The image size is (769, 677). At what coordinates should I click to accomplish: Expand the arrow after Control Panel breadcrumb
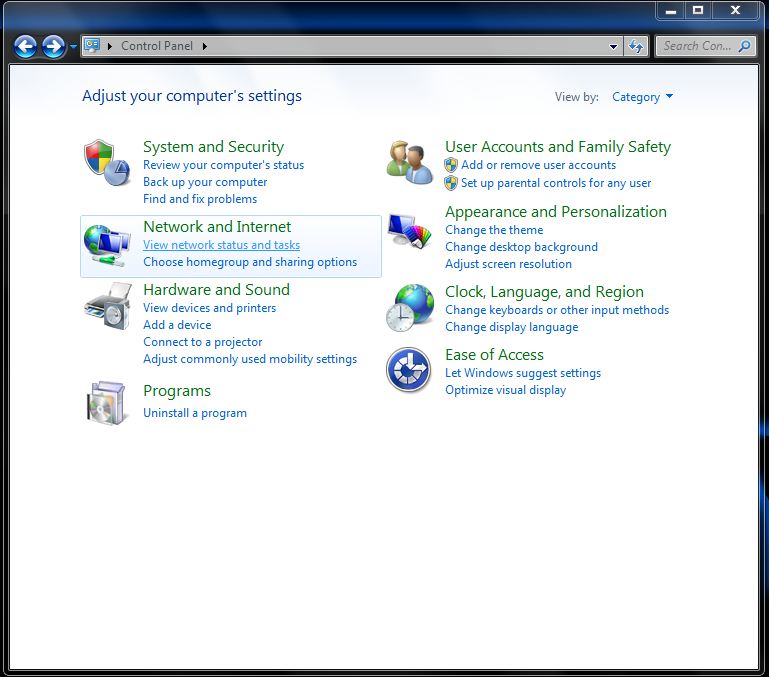pyautogui.click(x=205, y=46)
